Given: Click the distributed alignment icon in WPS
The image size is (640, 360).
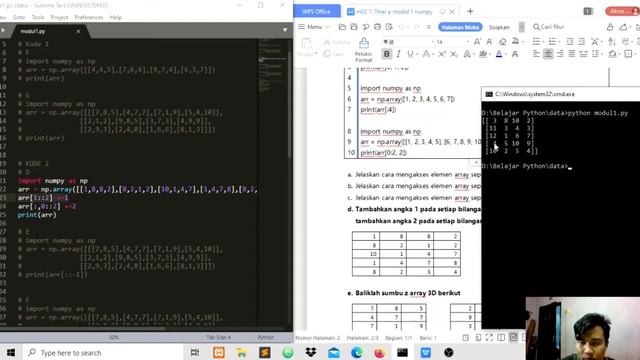Looking at the screenshot, I should (x=584, y=54).
